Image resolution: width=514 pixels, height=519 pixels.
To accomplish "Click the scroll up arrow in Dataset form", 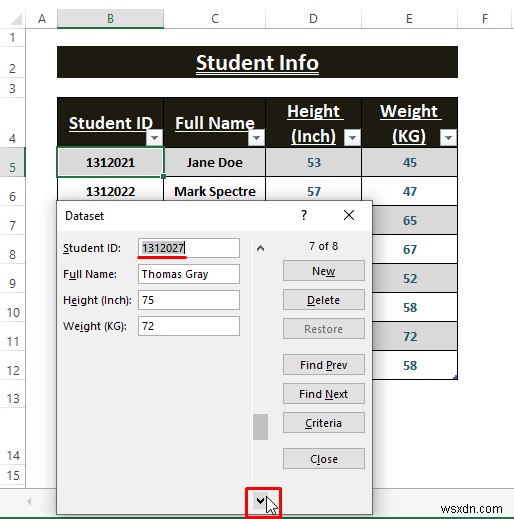I will [x=260, y=248].
